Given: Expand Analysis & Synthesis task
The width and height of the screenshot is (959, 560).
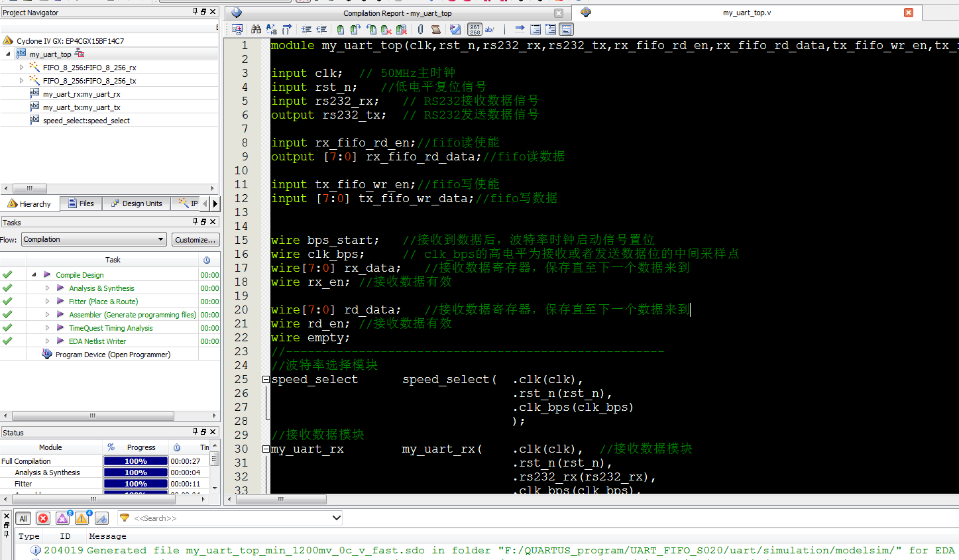Looking at the screenshot, I should point(47,288).
